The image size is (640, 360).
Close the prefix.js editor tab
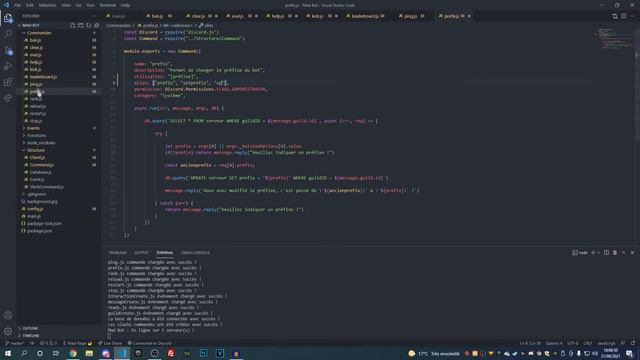tap(469, 16)
